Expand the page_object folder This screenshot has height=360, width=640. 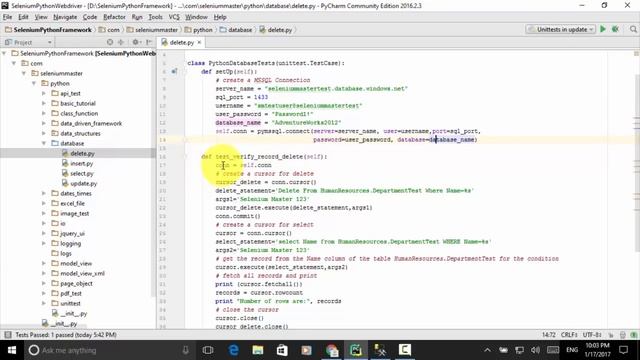[x=44, y=283]
